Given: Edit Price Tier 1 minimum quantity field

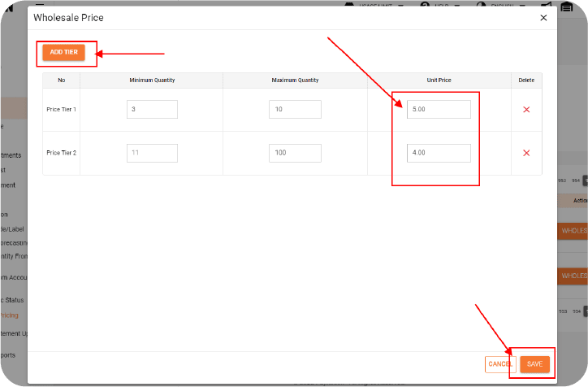Looking at the screenshot, I should [152, 109].
